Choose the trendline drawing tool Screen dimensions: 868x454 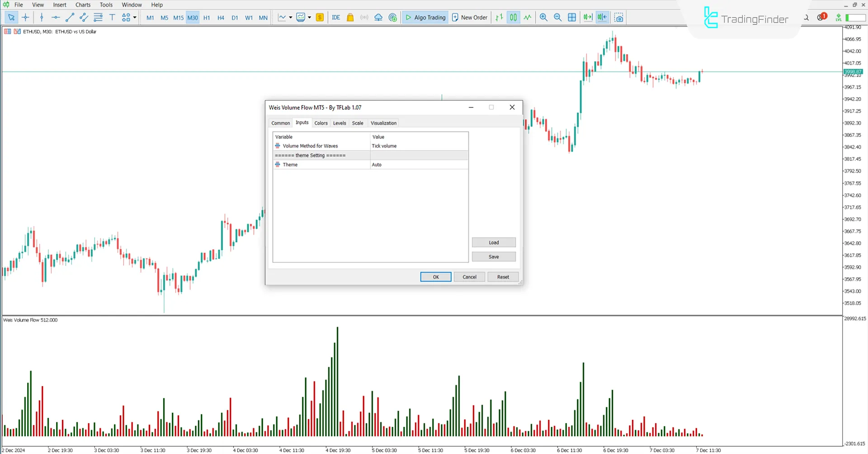tap(70, 18)
